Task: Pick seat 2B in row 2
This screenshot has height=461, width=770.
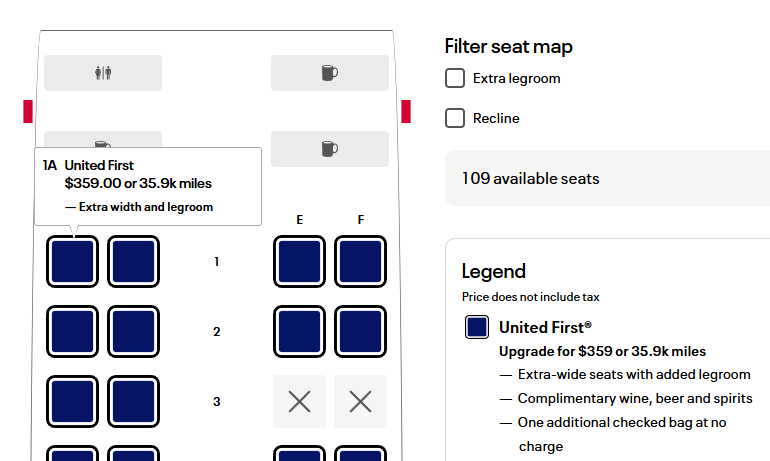Action: pos(134,332)
